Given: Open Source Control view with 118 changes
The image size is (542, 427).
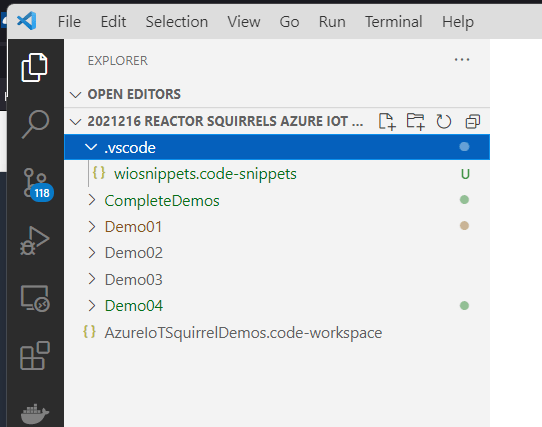Looking at the screenshot, I should coord(38,184).
